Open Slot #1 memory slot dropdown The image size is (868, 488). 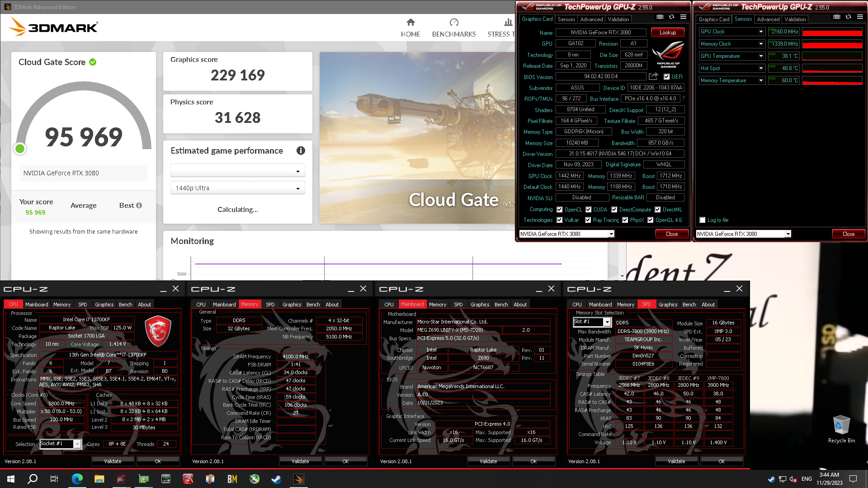(x=592, y=322)
